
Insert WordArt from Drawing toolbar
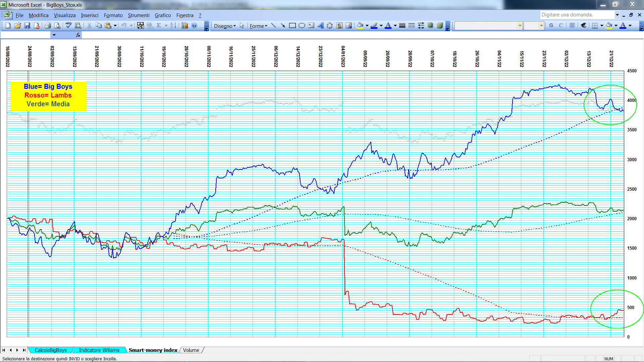(x=321, y=26)
